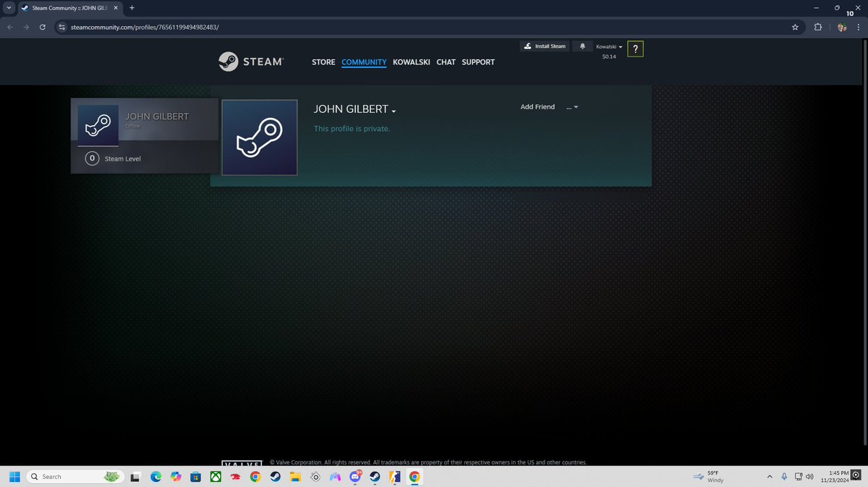Close the Steam Community tab
This screenshot has height=487, width=868.
pos(116,7)
